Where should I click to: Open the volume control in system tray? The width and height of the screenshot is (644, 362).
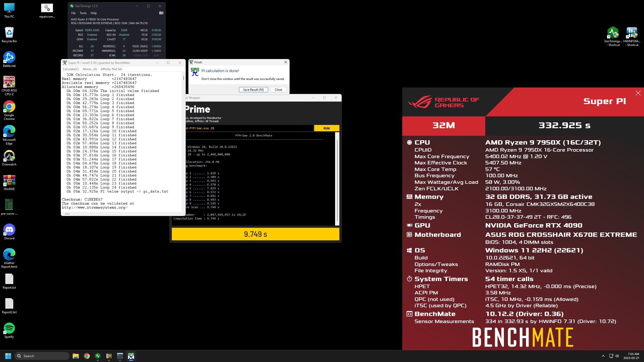617,356
